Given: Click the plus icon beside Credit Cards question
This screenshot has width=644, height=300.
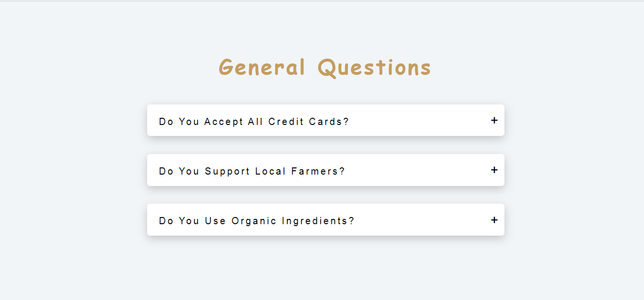Looking at the screenshot, I should click(x=494, y=120).
